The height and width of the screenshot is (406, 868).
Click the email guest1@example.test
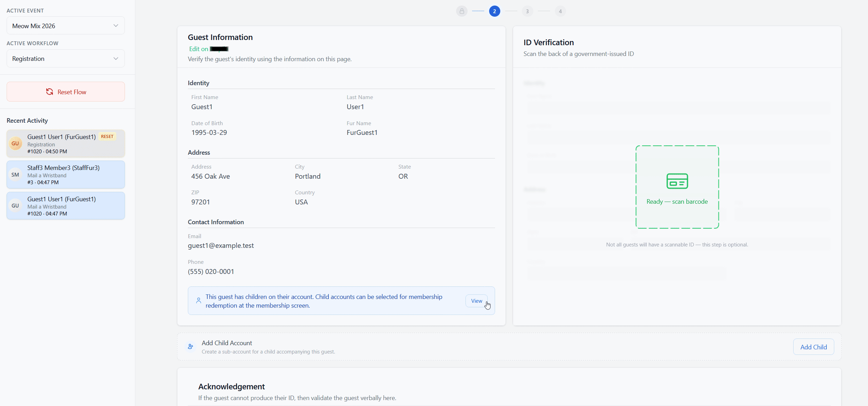click(221, 246)
